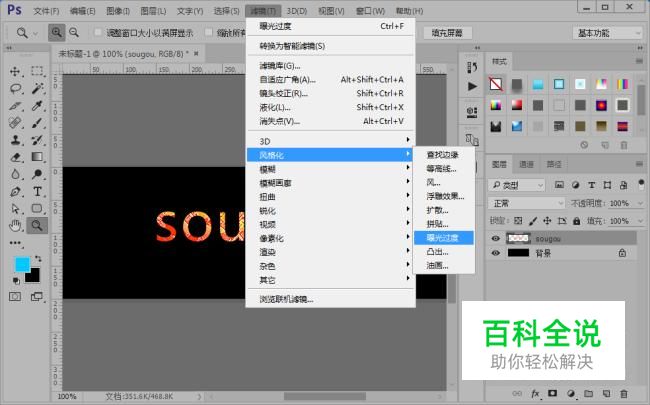Click the Play actions panel icon

pyautogui.click(x=472, y=86)
